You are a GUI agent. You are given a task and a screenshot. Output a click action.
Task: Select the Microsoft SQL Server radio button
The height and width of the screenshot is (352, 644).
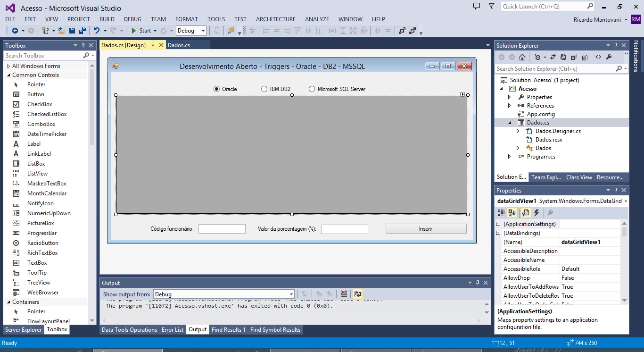(312, 89)
